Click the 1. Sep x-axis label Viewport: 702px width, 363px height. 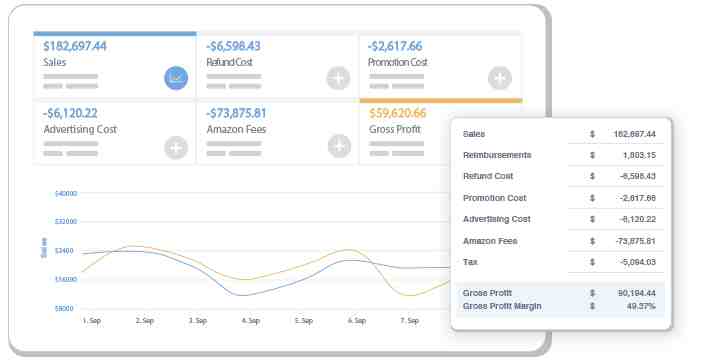coord(92,320)
